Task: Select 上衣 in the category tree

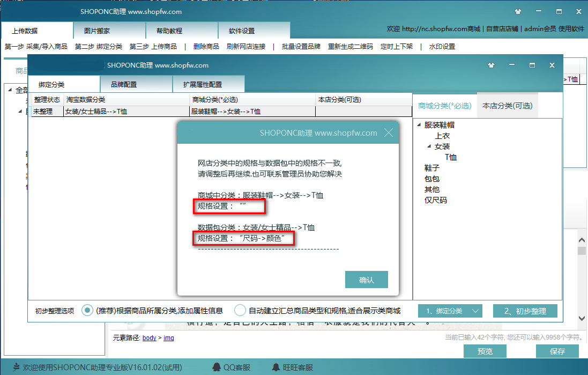Action: click(442, 136)
